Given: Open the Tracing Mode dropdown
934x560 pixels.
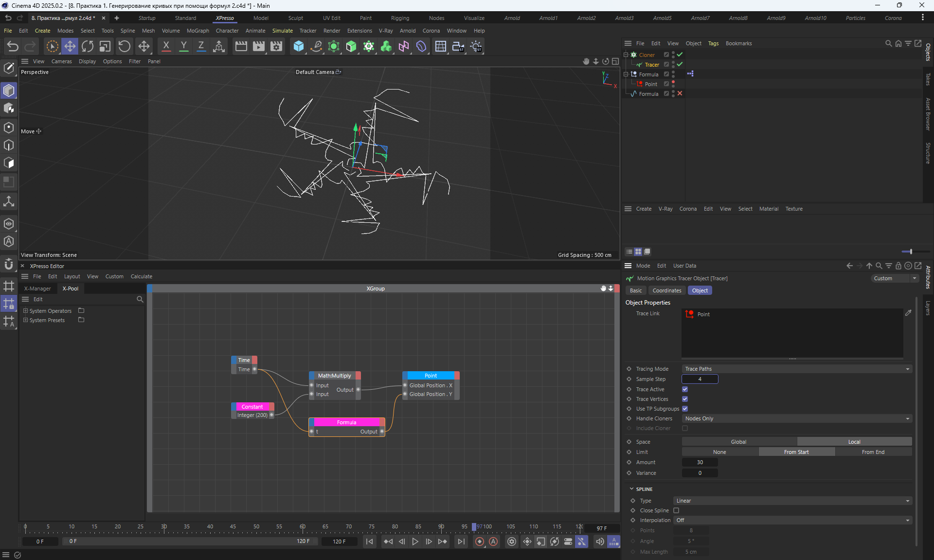Looking at the screenshot, I should (x=796, y=369).
